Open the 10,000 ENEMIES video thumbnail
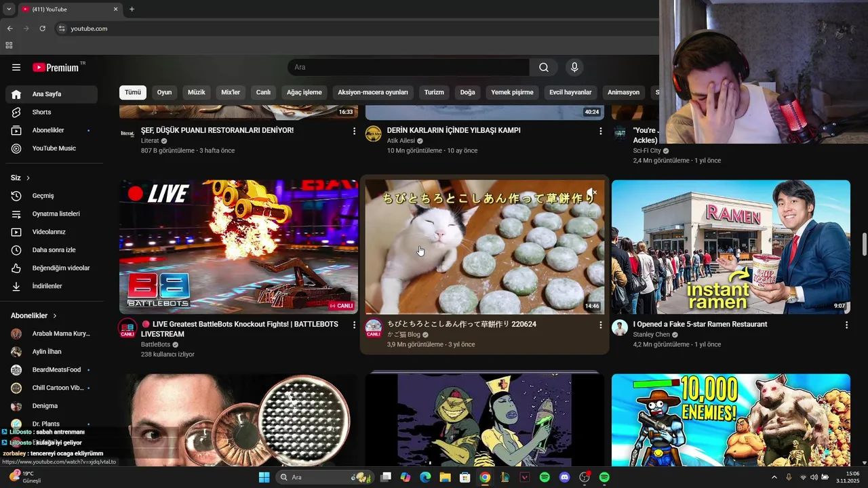868x488 pixels. (730, 420)
